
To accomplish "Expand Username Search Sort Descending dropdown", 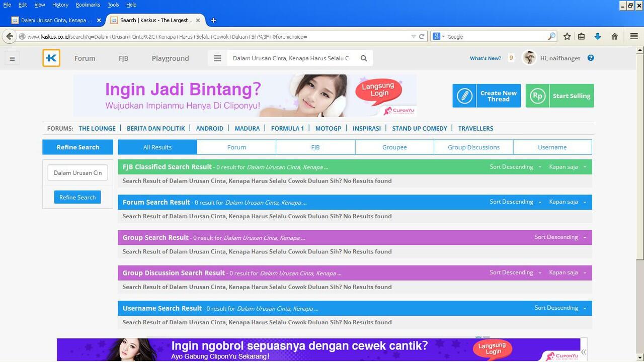I will pyautogui.click(x=560, y=307).
